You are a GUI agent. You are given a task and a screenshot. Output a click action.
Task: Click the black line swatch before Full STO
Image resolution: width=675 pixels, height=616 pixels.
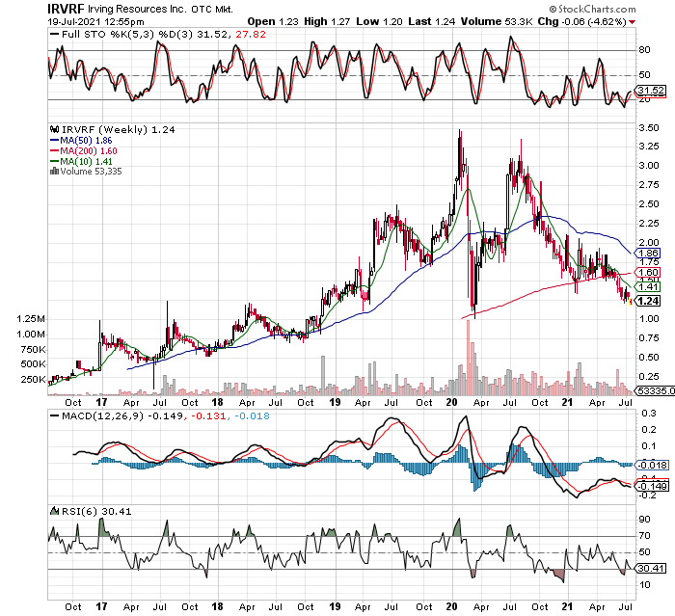54,35
